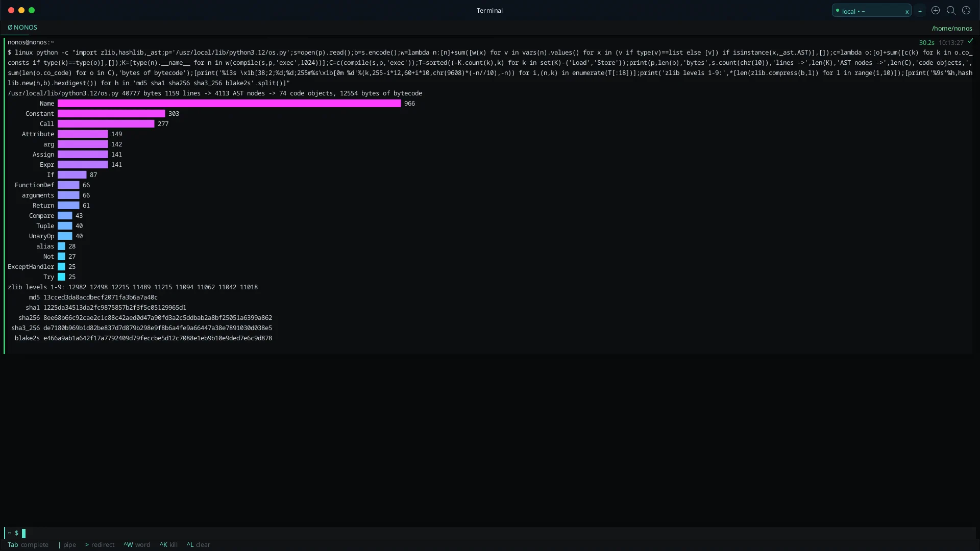Click the Terminal window title
The width and height of the screenshot is (980, 551).
489,11
